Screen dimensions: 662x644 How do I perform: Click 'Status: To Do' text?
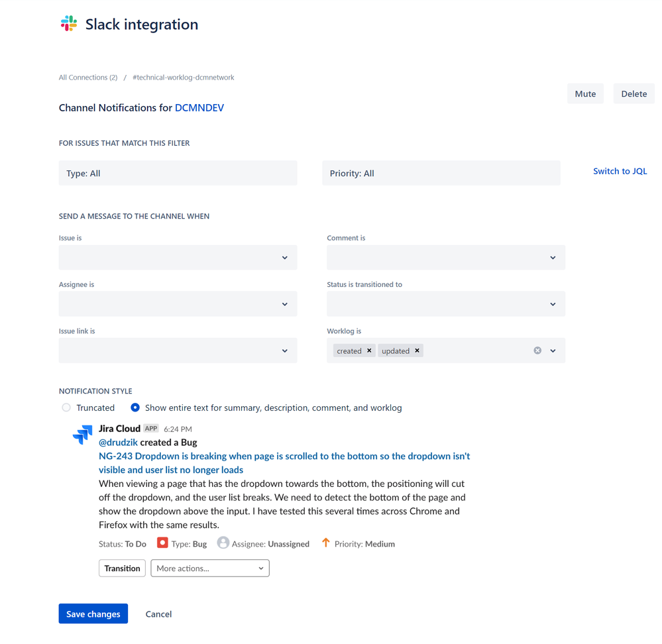click(x=123, y=543)
